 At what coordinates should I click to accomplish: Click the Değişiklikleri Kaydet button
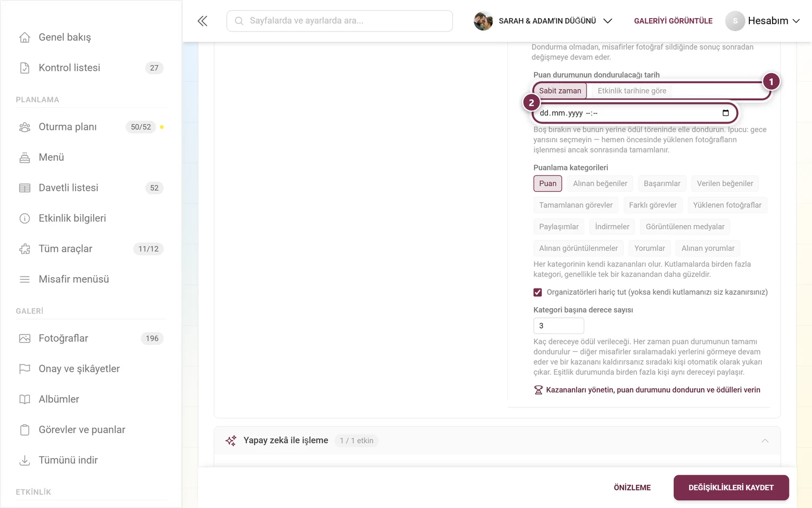[x=731, y=488]
